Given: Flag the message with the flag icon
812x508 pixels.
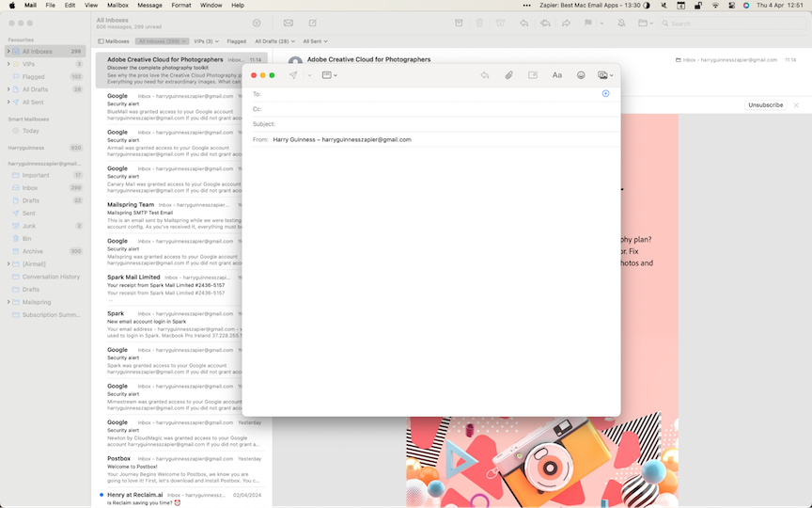Looking at the screenshot, I should click(x=587, y=23).
